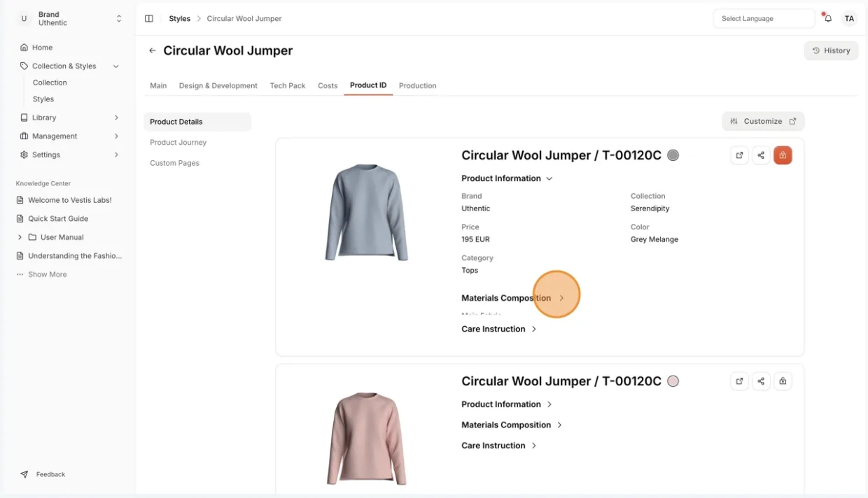Switch to the Production tab
The height and width of the screenshot is (498, 868).
418,85
